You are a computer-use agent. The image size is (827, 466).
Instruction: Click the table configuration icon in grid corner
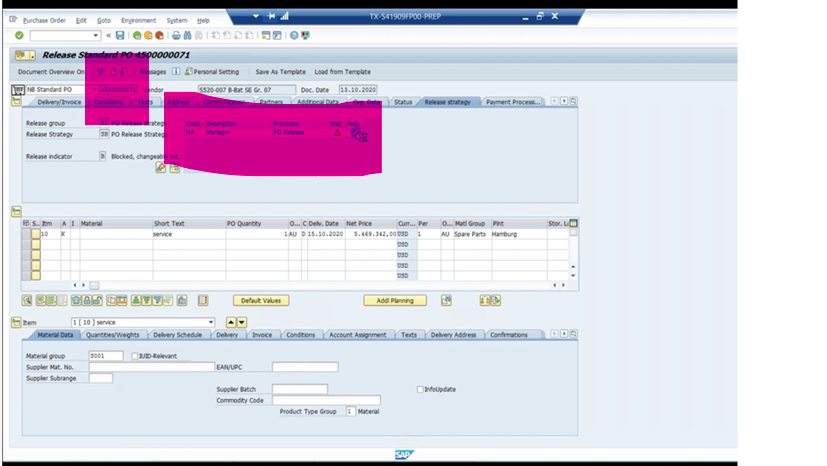pos(573,224)
